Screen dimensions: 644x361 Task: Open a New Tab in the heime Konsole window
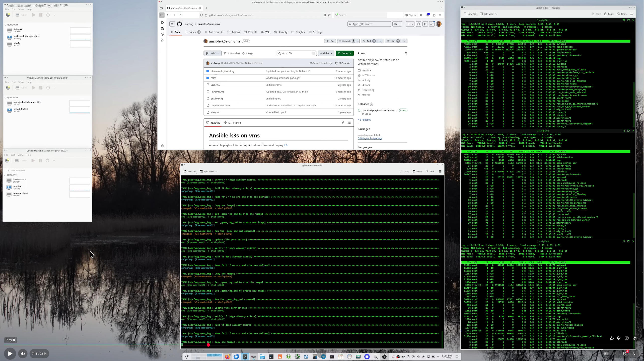pyautogui.click(x=190, y=171)
